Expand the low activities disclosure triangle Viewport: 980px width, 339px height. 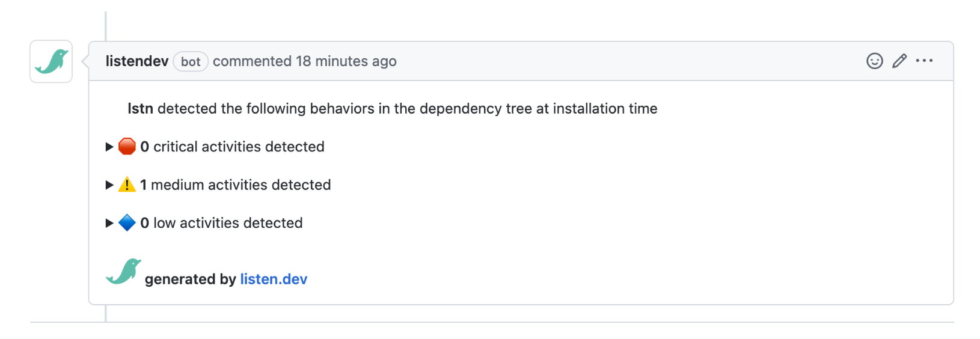pyautogui.click(x=109, y=223)
